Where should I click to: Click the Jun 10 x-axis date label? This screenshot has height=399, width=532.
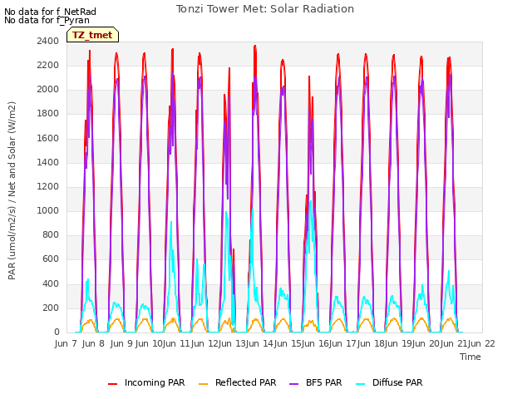[x=150, y=343]
